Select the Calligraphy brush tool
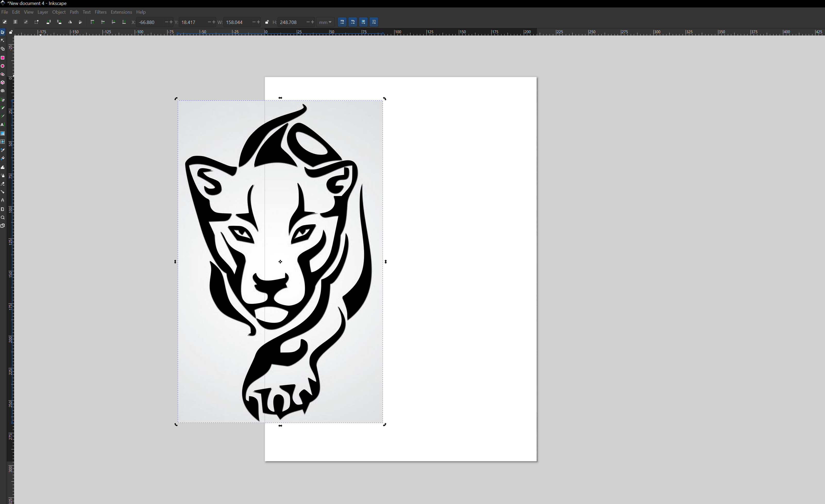The width and height of the screenshot is (825, 504). pyautogui.click(x=3, y=116)
